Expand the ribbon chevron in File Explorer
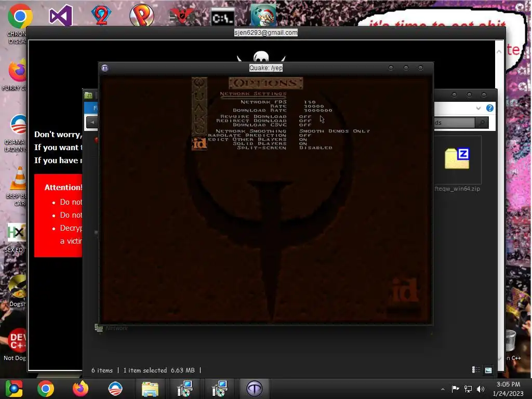The image size is (532, 399). (478, 108)
